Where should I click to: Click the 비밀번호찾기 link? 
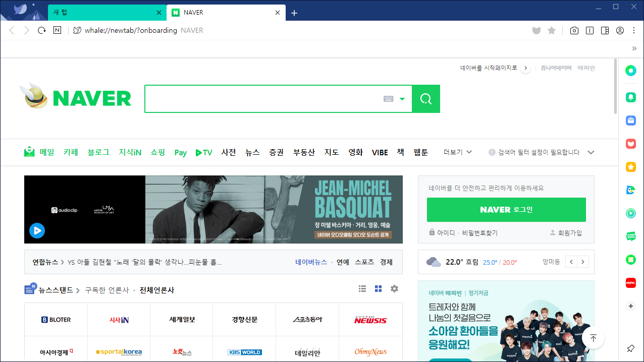479,233
